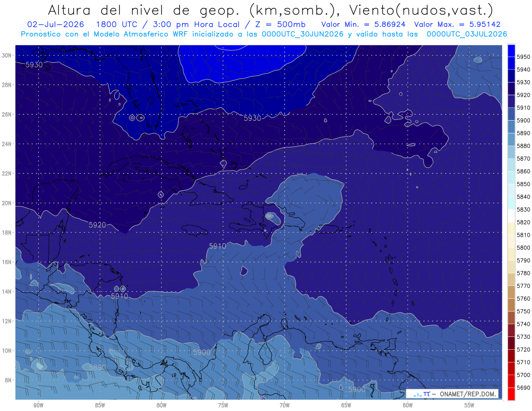The width and height of the screenshot is (532, 411).
Task: Click 'Valor Max. = 5.95142'
Action: click(457, 24)
